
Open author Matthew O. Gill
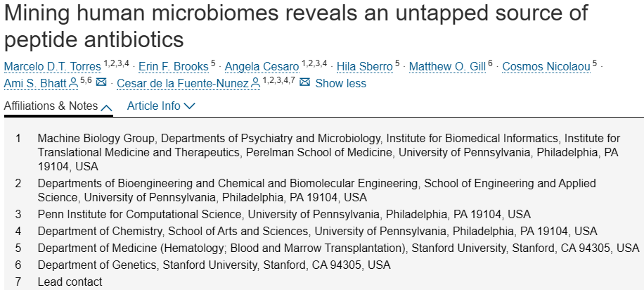(447, 66)
